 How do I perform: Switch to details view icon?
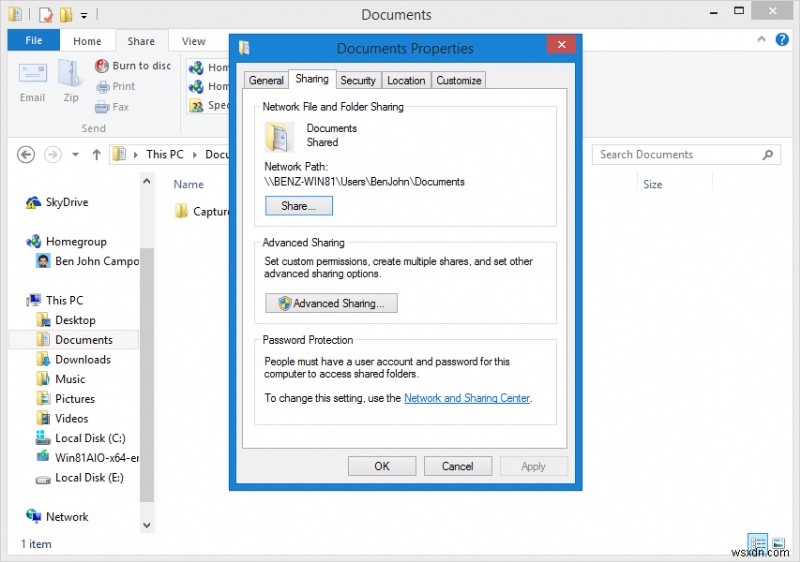point(757,543)
